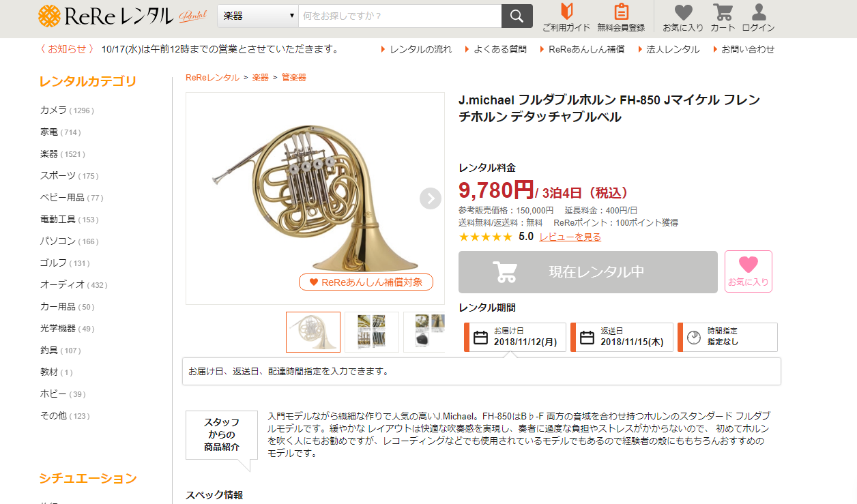Click the 現在レンタル中 cart button
Image resolution: width=857 pixels, height=504 pixels.
pyautogui.click(x=588, y=272)
